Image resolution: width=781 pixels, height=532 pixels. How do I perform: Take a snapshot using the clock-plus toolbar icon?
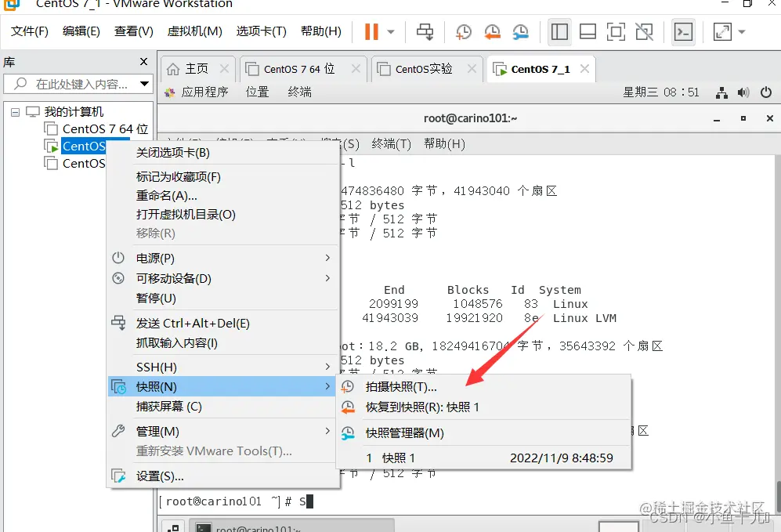coord(463,32)
